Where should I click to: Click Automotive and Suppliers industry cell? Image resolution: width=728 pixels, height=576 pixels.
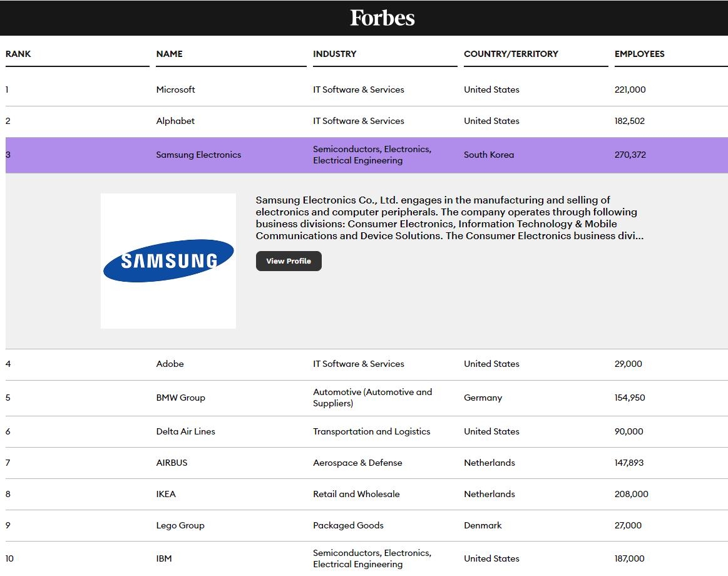click(x=372, y=398)
